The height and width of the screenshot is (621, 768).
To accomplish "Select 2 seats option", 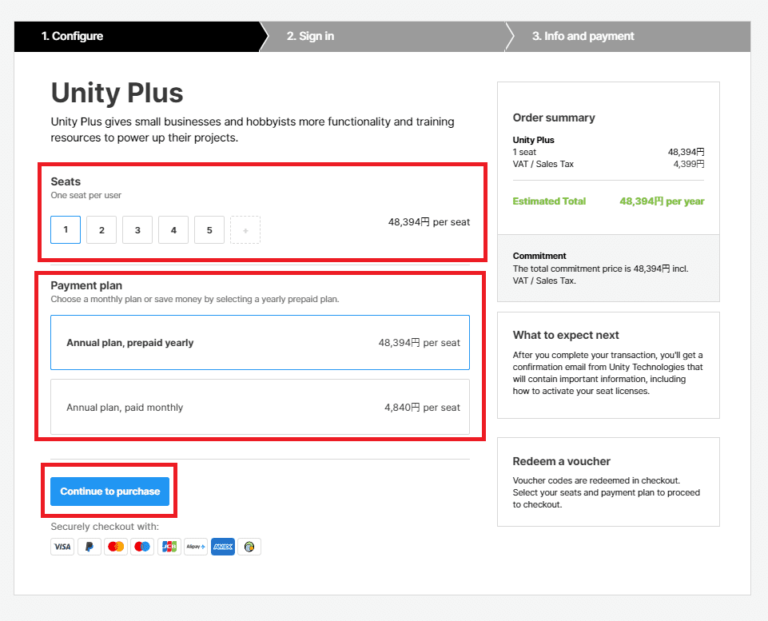I will click(x=101, y=230).
